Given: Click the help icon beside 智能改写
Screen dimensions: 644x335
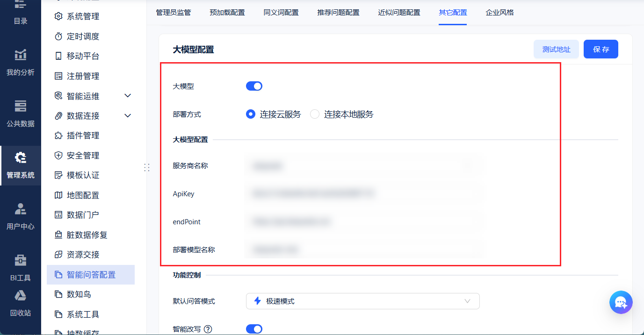Looking at the screenshot, I should [208, 329].
